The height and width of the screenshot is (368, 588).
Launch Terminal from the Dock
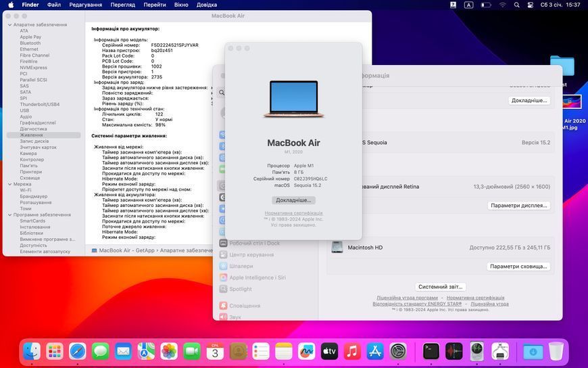pyautogui.click(x=431, y=352)
